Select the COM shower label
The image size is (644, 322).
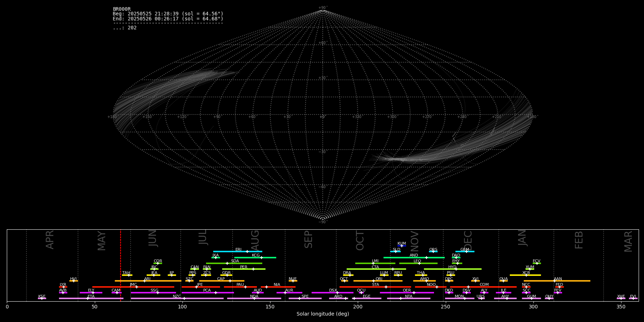point(484,285)
